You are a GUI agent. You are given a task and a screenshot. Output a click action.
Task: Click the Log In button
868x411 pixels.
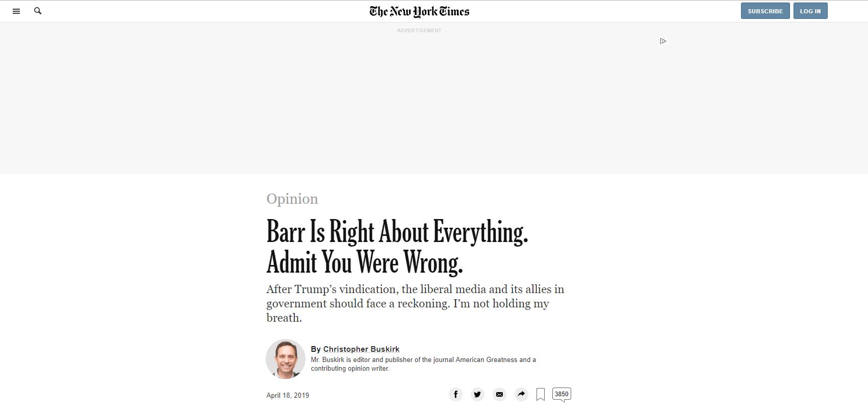point(810,11)
